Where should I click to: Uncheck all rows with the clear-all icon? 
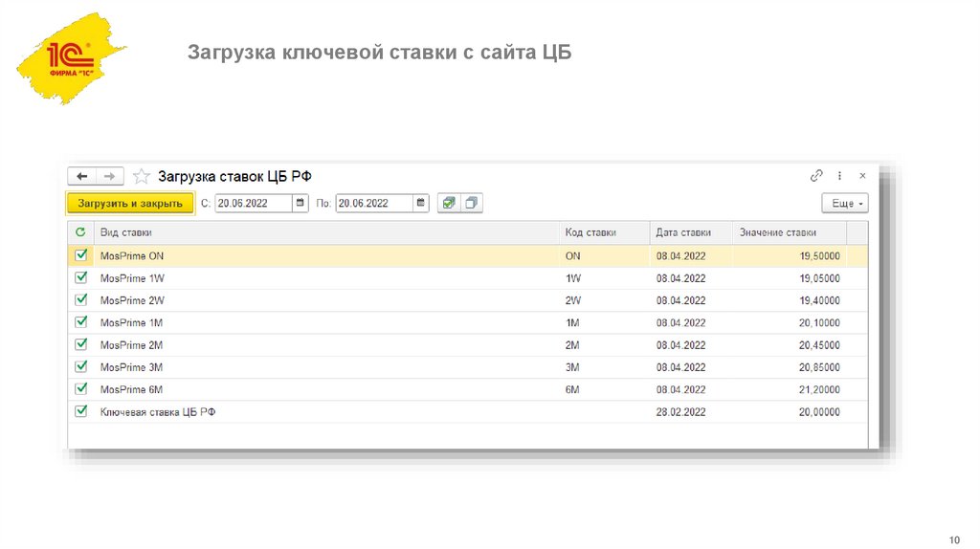click(x=471, y=203)
